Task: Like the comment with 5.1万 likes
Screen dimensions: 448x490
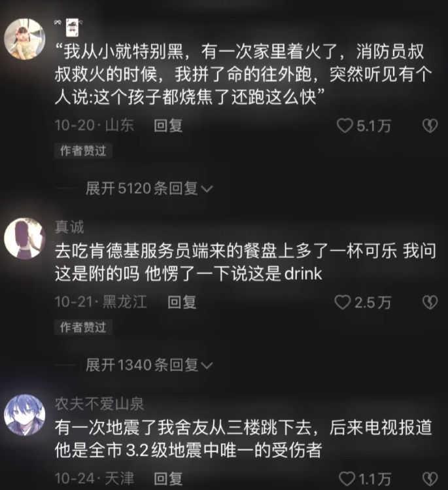Action: (x=345, y=126)
